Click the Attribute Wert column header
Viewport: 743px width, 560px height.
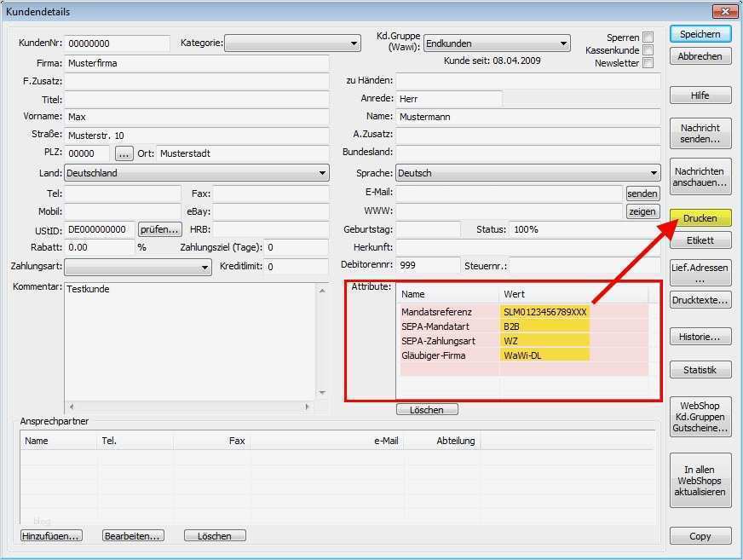click(x=573, y=294)
